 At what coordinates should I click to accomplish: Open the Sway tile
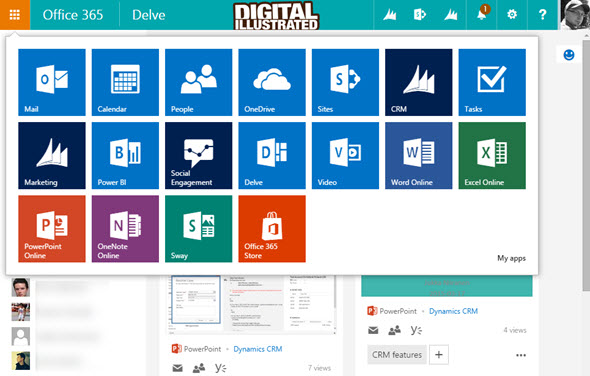tap(199, 229)
